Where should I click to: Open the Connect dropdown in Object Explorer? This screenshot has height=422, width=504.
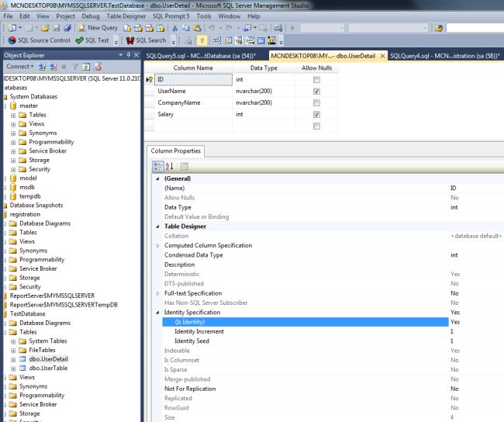pos(20,67)
